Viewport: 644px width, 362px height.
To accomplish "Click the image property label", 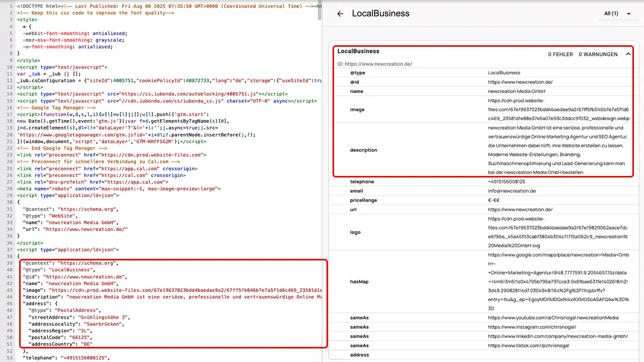I will pos(357,110).
